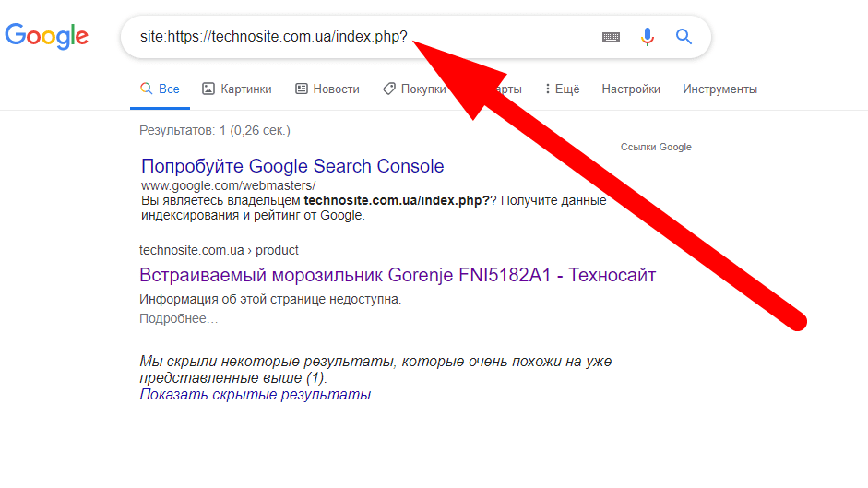Open the on-screen keyboard icon

[x=611, y=37]
